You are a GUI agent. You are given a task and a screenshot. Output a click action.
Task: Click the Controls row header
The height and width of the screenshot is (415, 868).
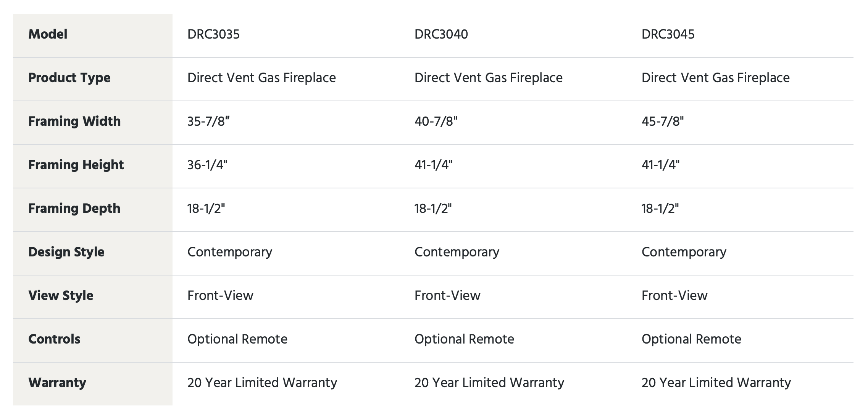[x=54, y=339]
